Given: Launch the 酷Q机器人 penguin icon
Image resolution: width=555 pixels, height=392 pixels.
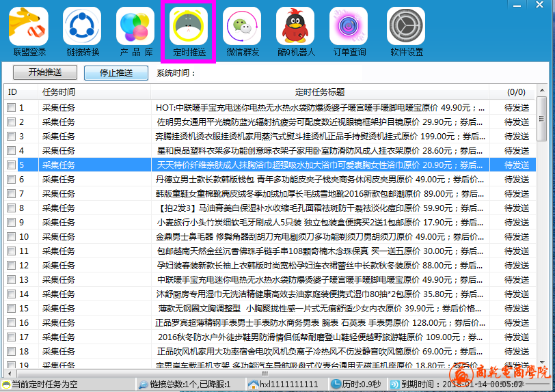Looking at the screenshot, I should point(295,27).
